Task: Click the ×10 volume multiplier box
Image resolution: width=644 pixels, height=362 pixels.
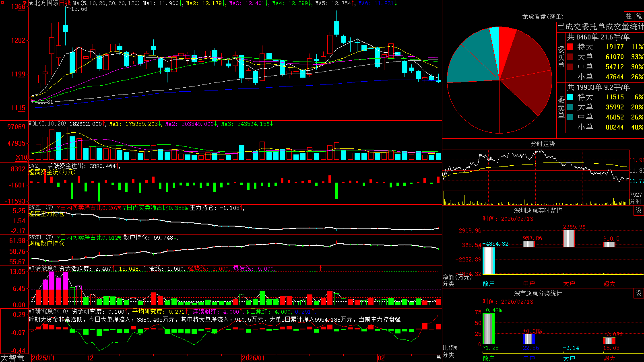Action: point(21,157)
